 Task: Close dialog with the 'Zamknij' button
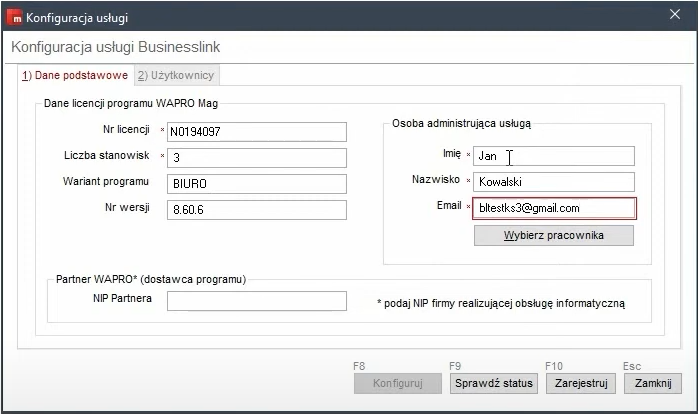tap(653, 383)
